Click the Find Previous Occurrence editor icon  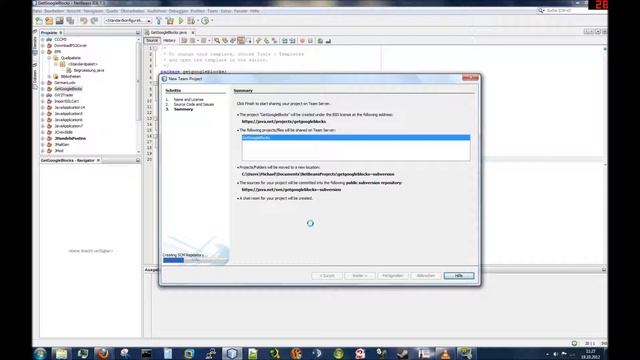point(225,41)
